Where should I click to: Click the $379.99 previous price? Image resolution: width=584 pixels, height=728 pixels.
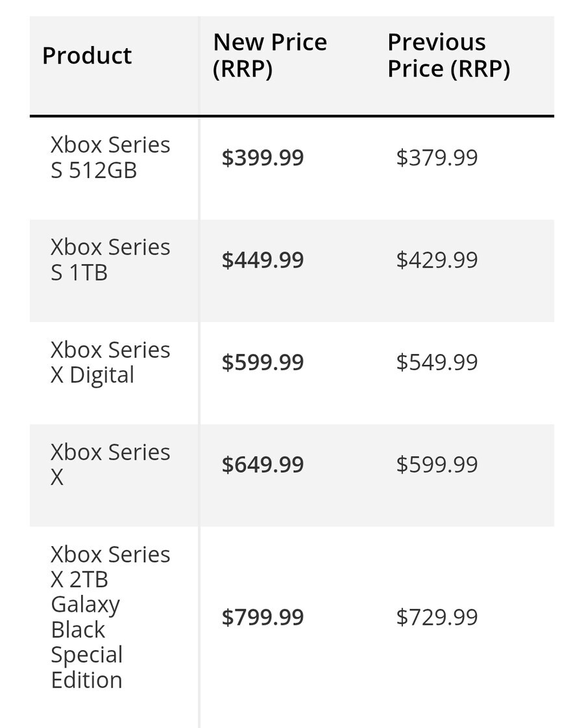437,157
